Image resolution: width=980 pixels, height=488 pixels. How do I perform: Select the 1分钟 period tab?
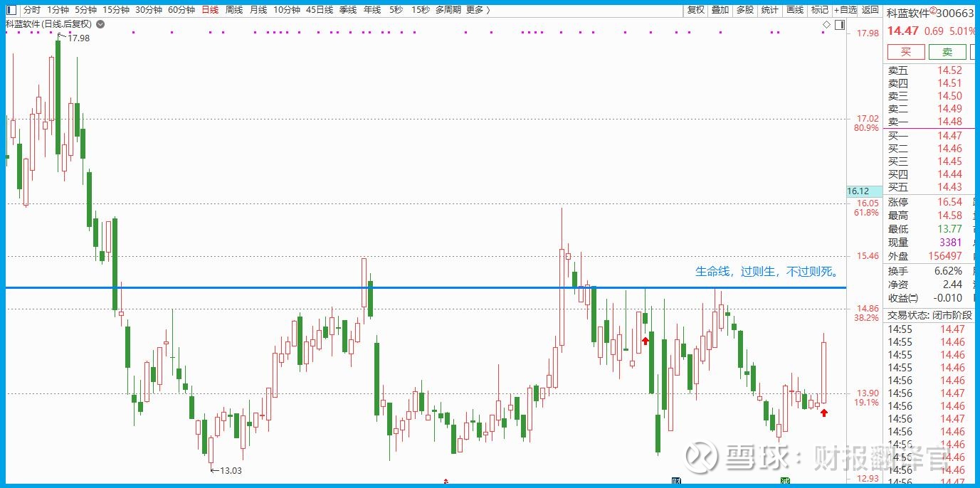[58, 10]
